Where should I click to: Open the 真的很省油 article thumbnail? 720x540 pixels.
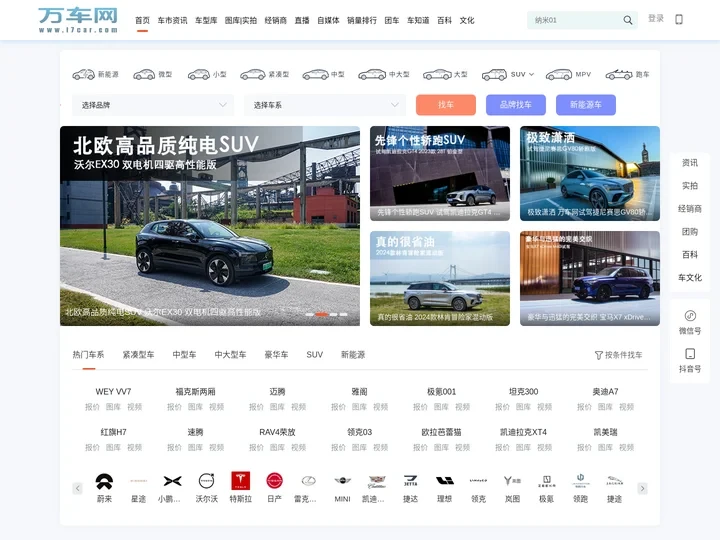tap(440, 278)
